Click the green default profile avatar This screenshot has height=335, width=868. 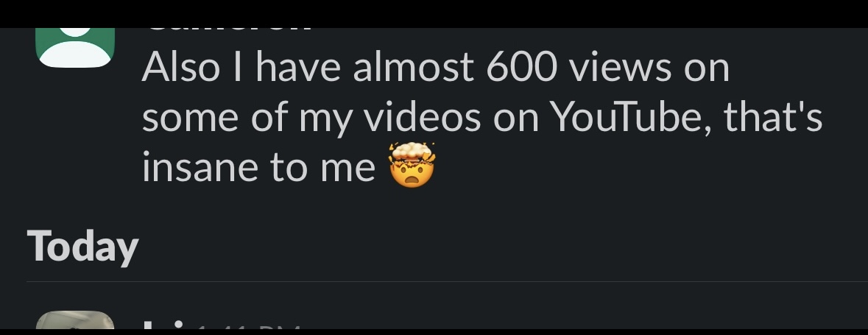point(75,46)
